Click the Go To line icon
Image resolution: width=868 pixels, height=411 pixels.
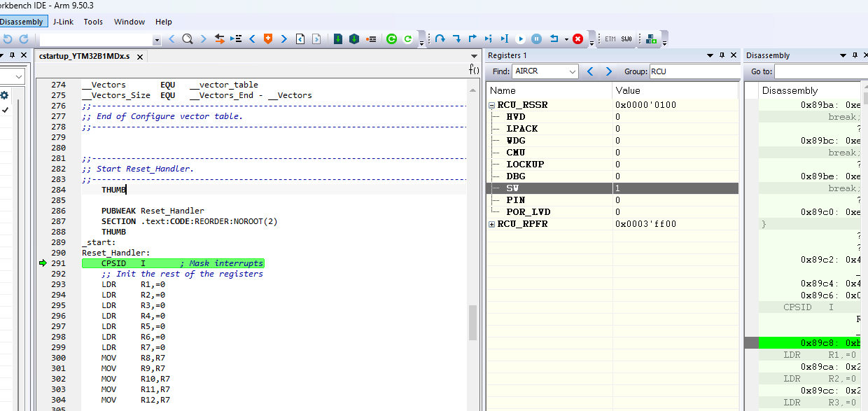tap(236, 39)
